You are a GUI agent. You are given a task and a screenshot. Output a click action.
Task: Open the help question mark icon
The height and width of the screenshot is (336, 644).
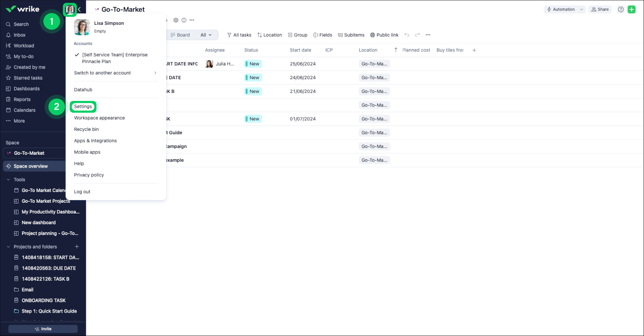[x=621, y=9]
